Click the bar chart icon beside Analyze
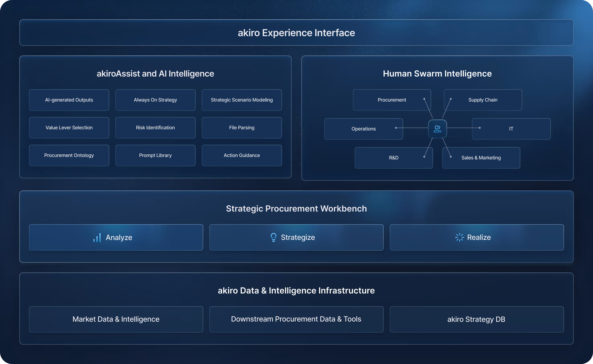The width and height of the screenshot is (593, 364). coord(97,237)
